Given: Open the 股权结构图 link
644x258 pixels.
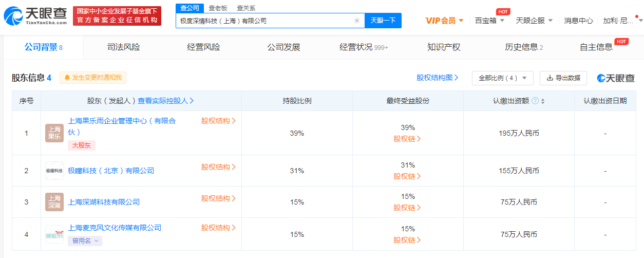Looking at the screenshot, I should [438, 78].
